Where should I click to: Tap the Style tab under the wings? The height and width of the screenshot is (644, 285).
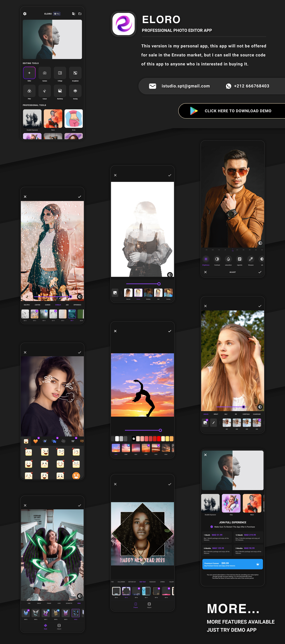click(x=46, y=627)
